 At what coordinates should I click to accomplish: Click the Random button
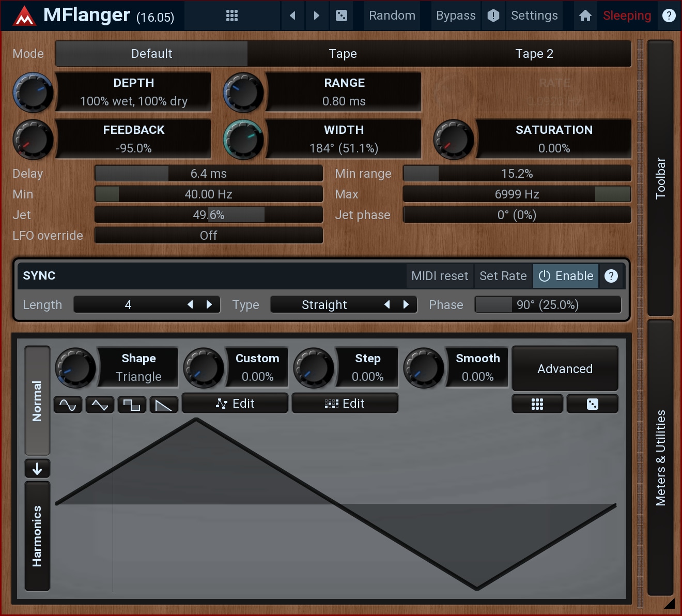pyautogui.click(x=392, y=16)
